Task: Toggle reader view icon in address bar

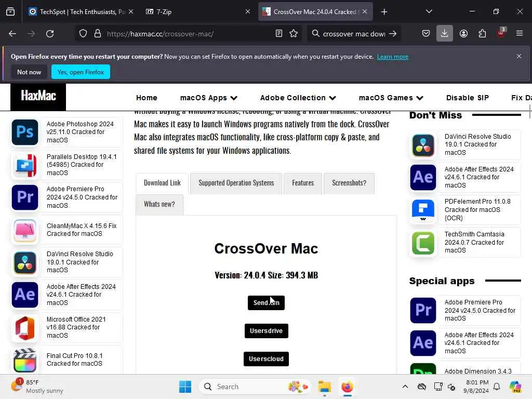Action: pos(278,34)
